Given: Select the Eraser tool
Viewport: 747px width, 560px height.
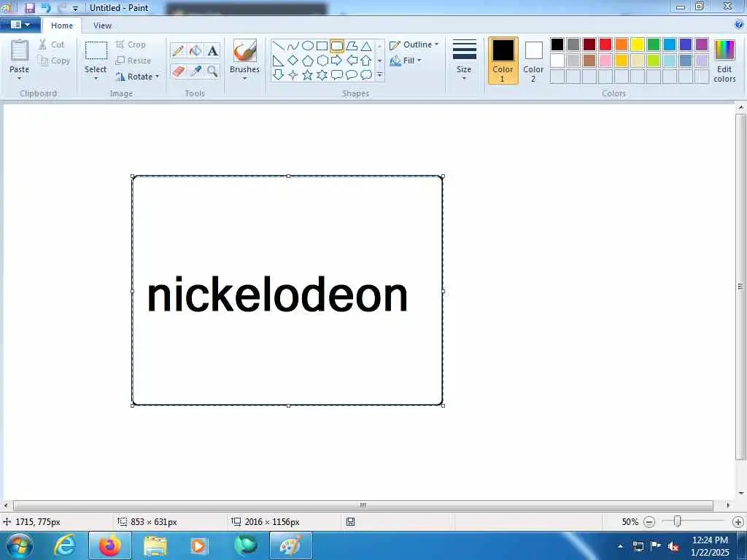Looking at the screenshot, I should point(178,71).
